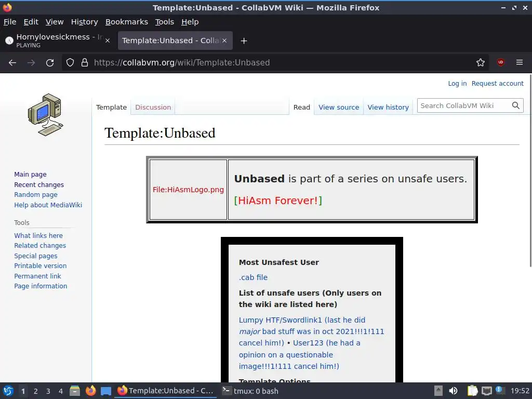The width and height of the screenshot is (532, 399).
Task: Click the Template:Unbased taskbar window button
Action: pyautogui.click(x=166, y=391)
